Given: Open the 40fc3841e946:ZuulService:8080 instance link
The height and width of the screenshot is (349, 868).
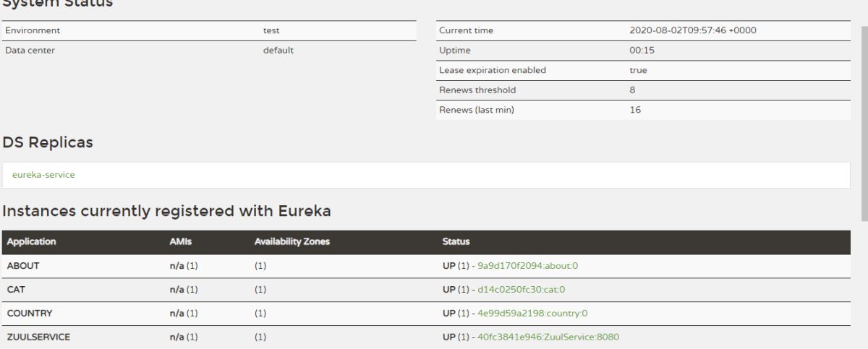Looking at the screenshot, I should tap(548, 337).
